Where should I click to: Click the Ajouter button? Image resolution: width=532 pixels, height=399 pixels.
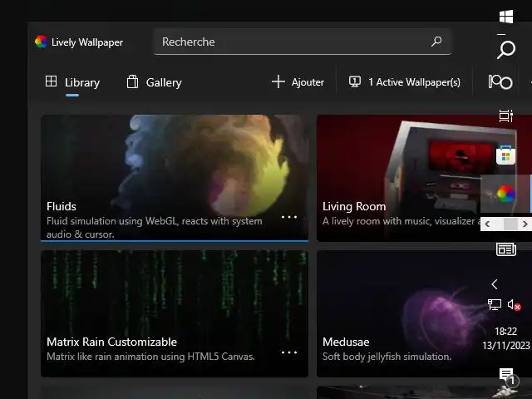[298, 82]
